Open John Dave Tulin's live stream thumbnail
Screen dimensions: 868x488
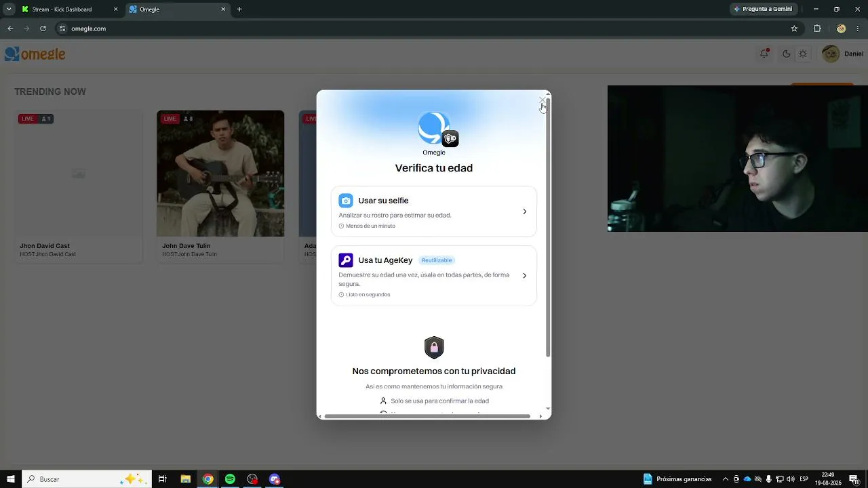click(220, 174)
